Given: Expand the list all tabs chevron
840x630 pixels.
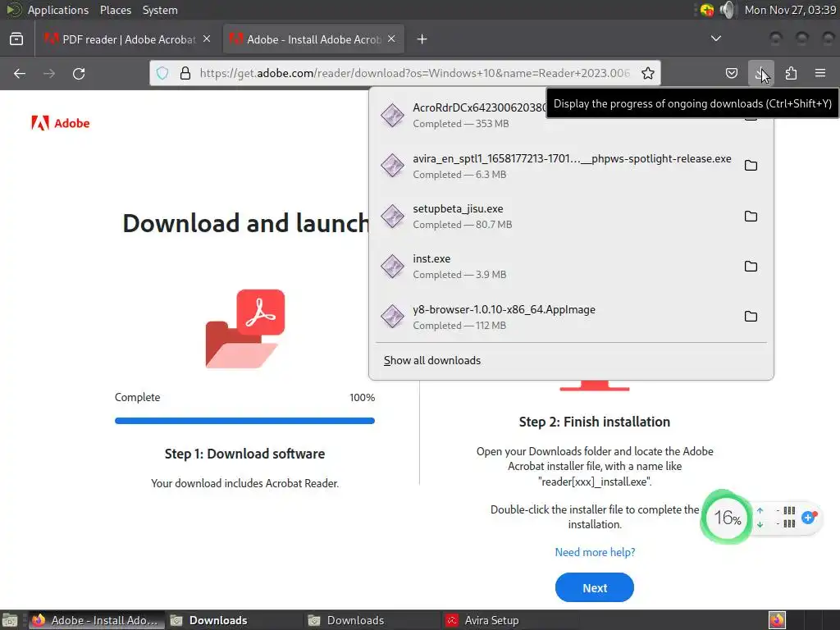Looking at the screenshot, I should coord(715,39).
